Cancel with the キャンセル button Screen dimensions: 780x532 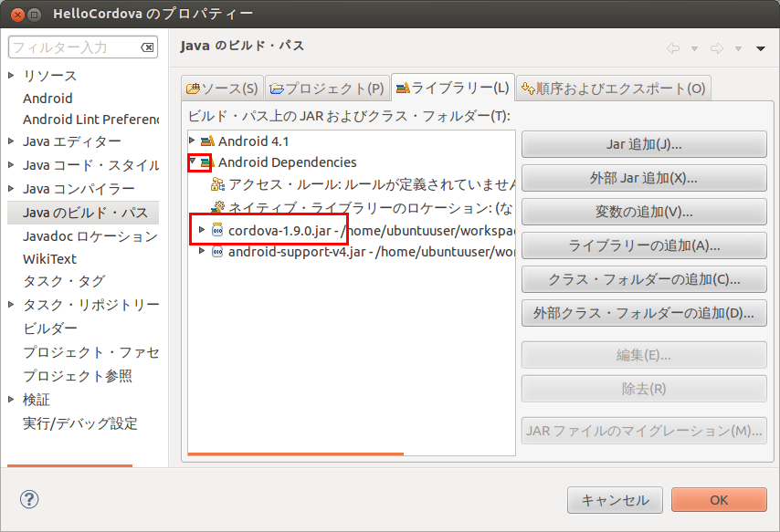point(615,500)
